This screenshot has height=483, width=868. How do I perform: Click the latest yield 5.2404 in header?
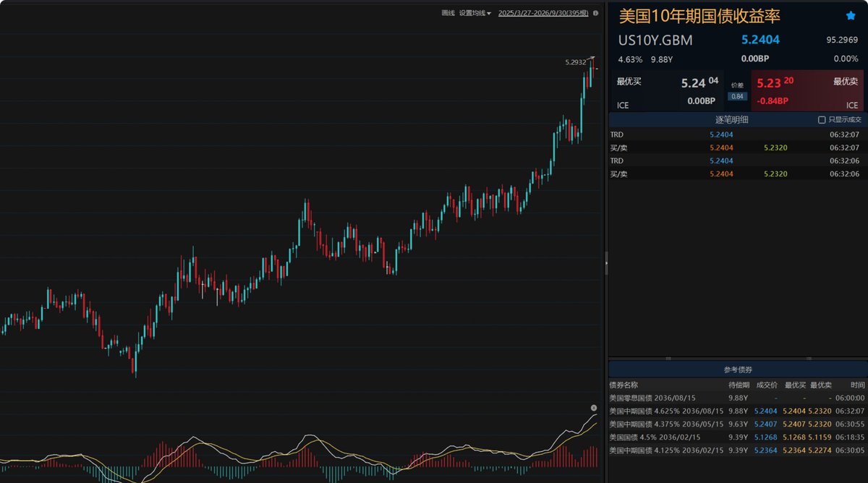click(x=760, y=40)
